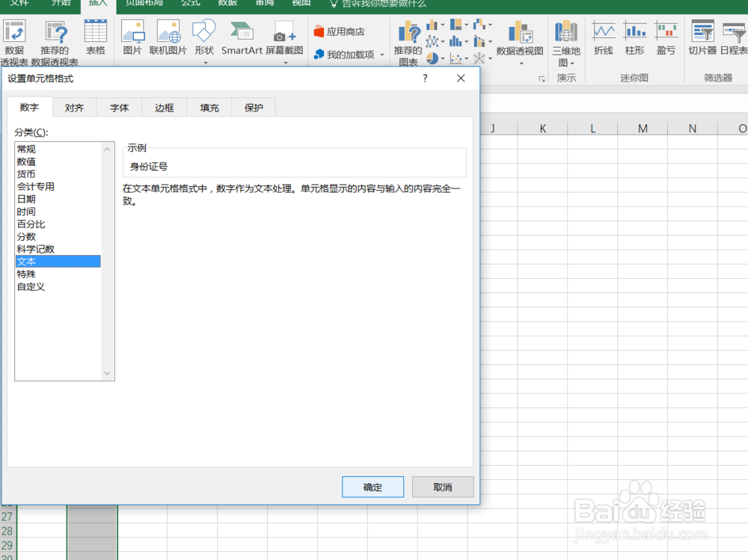Click category list scroll up arrow

(x=107, y=150)
